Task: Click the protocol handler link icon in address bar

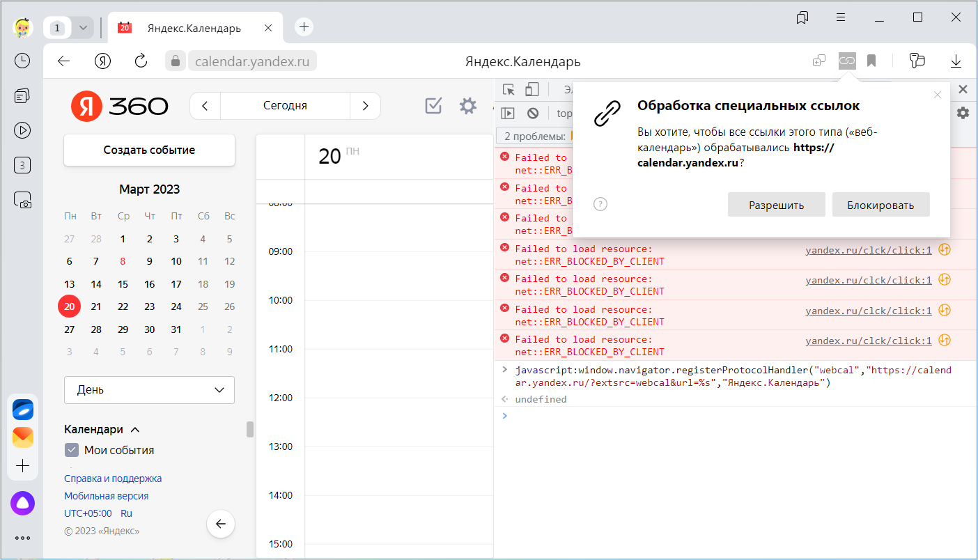Action: click(x=847, y=61)
